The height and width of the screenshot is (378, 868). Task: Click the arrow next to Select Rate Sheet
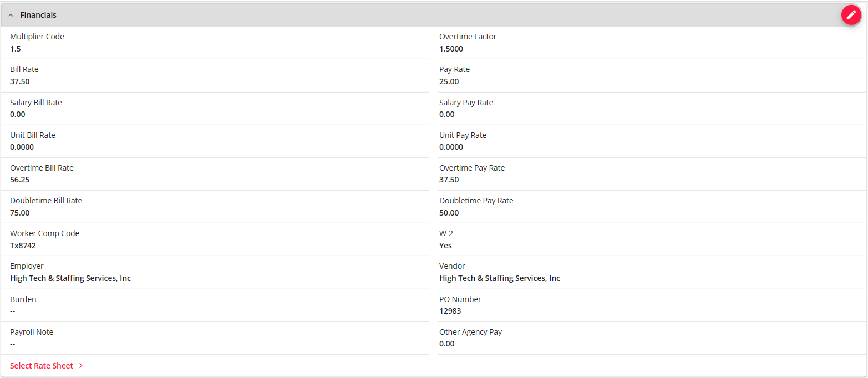81,366
